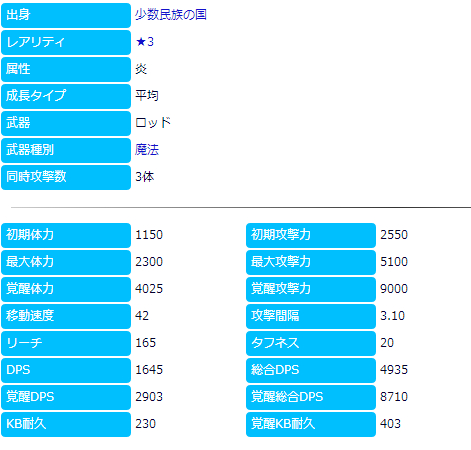Viewport: 471px width, 450px height.
Task: Select the 出身 label cell
Action: click(x=66, y=15)
